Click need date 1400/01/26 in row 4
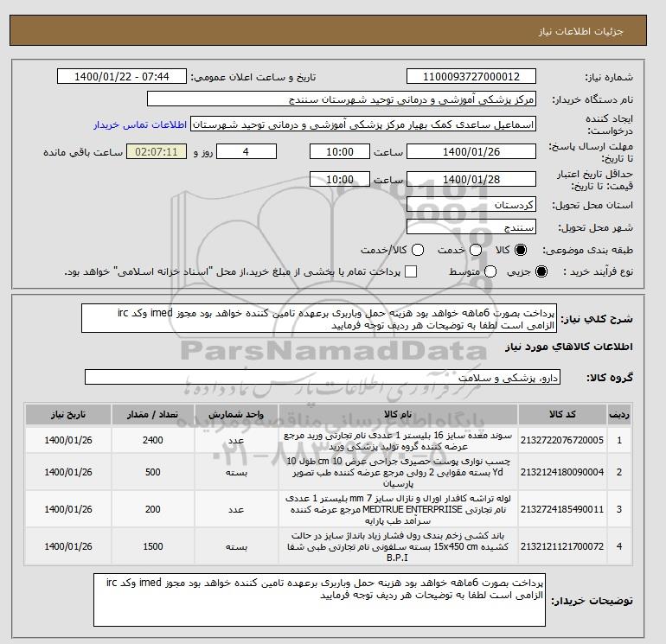This screenshot has width=666, height=644. [x=68, y=546]
